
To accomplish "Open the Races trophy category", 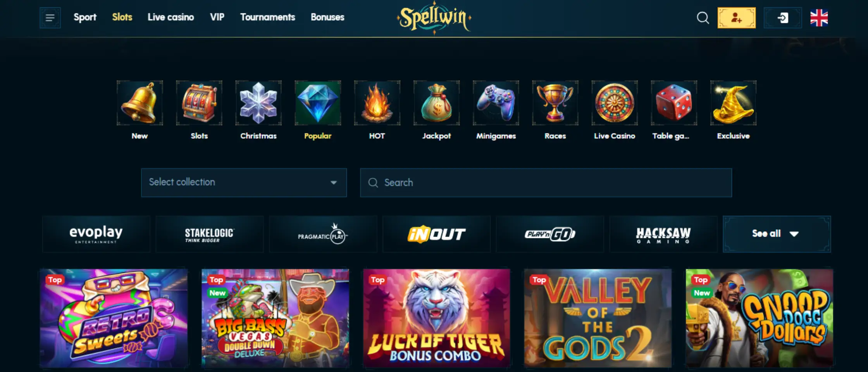I will pyautogui.click(x=555, y=103).
